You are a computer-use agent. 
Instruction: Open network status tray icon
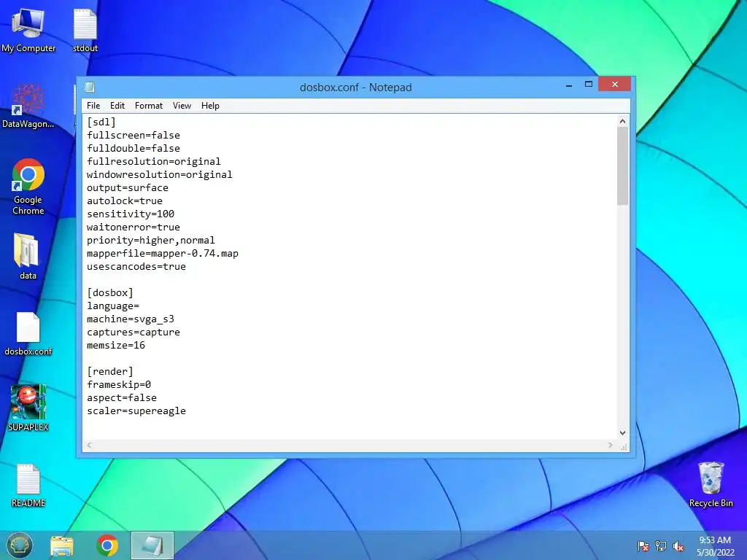tap(661, 546)
